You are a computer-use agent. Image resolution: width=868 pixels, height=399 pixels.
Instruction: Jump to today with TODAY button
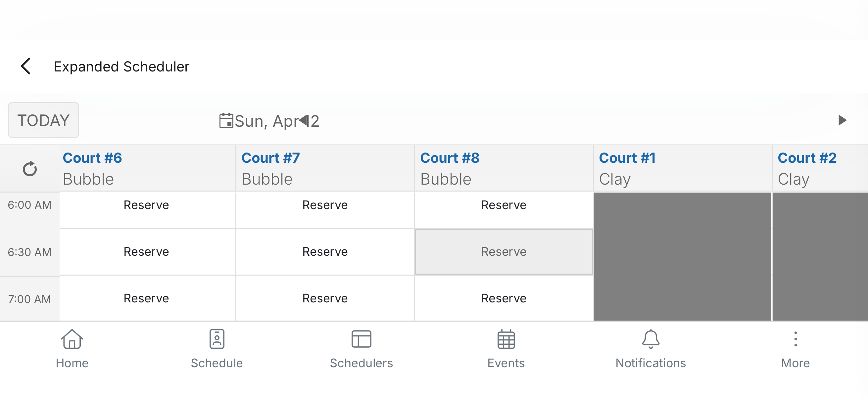click(43, 120)
